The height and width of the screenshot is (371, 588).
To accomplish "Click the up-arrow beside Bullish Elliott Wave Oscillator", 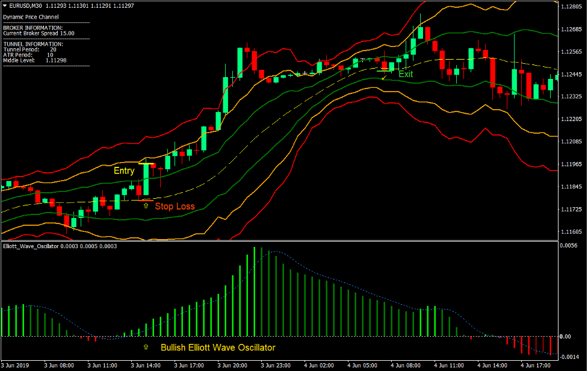I will (147, 347).
